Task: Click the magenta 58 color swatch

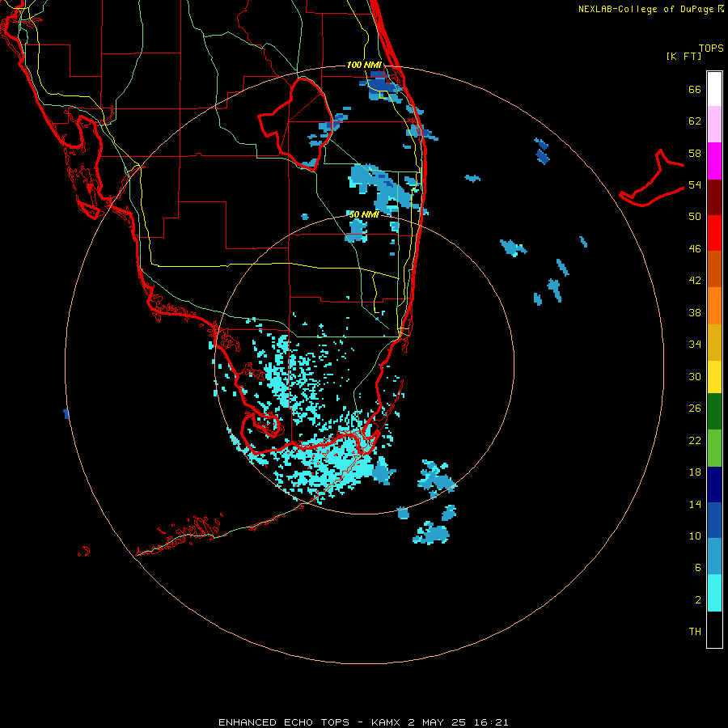Action: click(714, 161)
